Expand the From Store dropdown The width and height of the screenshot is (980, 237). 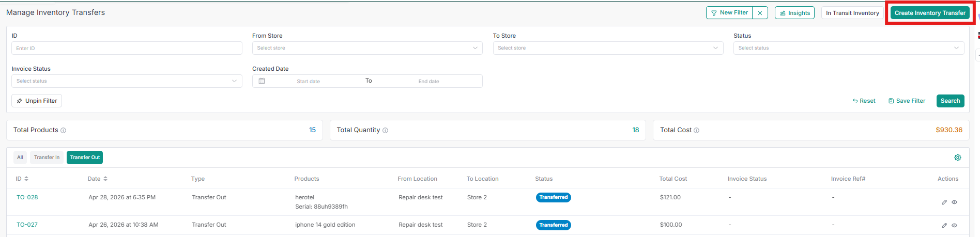(x=367, y=48)
